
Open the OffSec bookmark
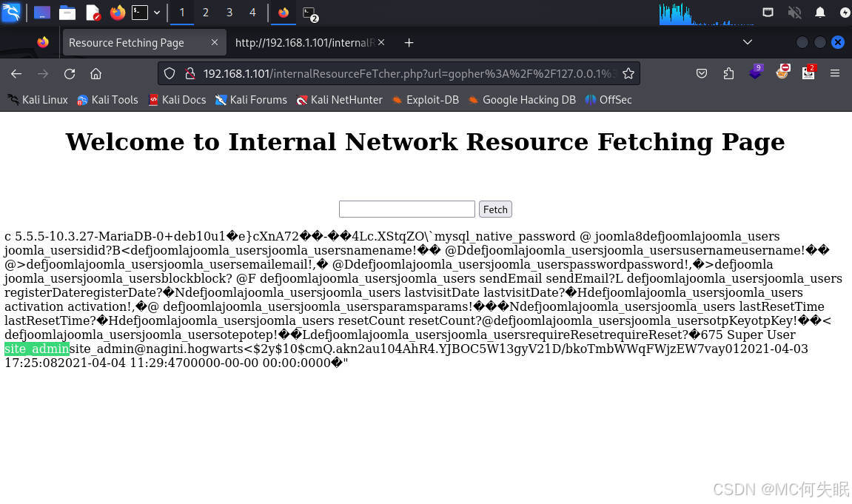tap(608, 100)
